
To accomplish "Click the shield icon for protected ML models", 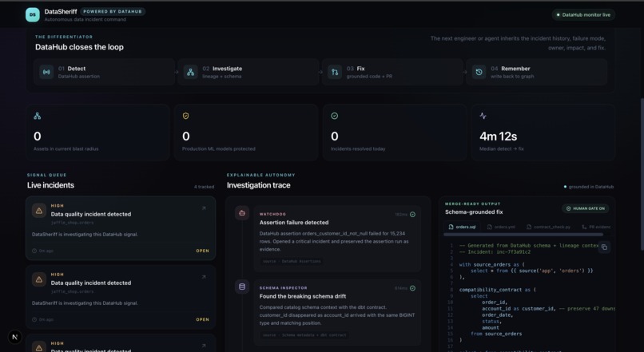I will click(x=185, y=116).
